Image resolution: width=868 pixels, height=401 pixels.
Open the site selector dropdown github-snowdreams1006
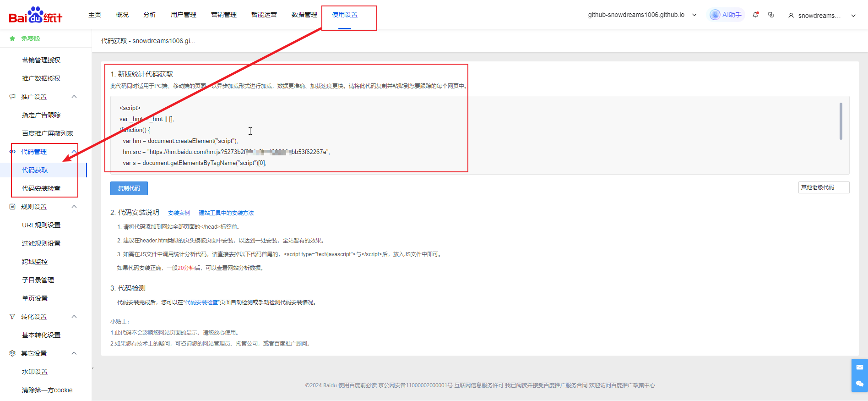642,15
